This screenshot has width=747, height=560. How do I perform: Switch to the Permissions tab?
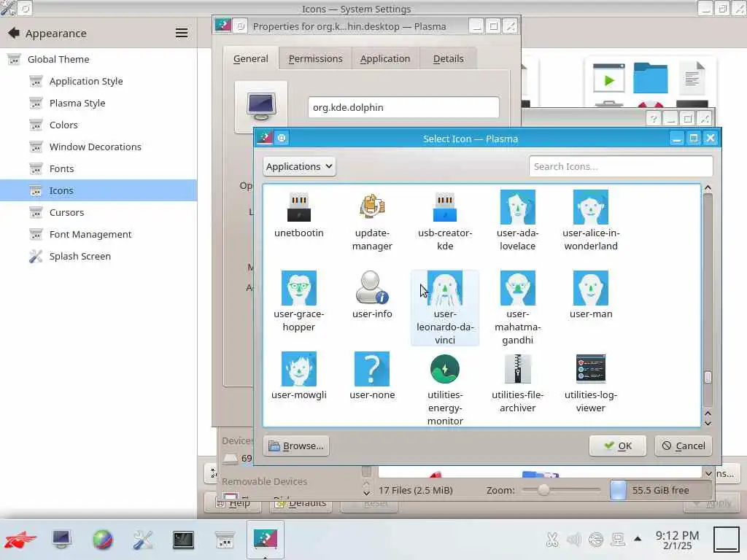(315, 58)
